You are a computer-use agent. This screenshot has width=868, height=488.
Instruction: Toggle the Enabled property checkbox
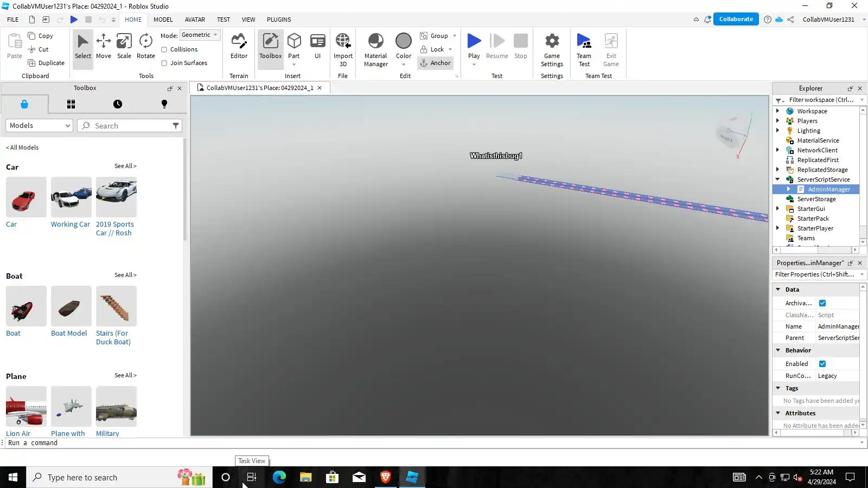click(x=822, y=364)
